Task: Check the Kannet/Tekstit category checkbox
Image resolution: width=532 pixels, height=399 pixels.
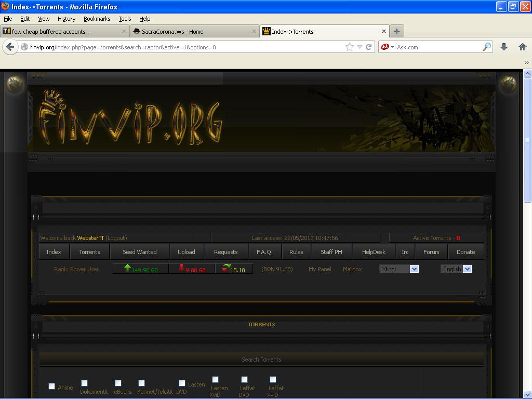Action: click(x=141, y=383)
